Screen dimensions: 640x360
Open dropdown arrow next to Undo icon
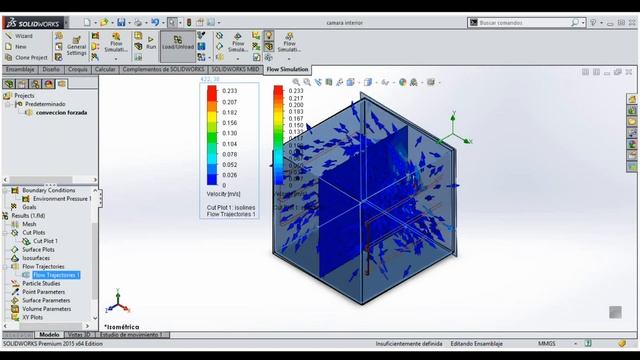[x=163, y=23]
